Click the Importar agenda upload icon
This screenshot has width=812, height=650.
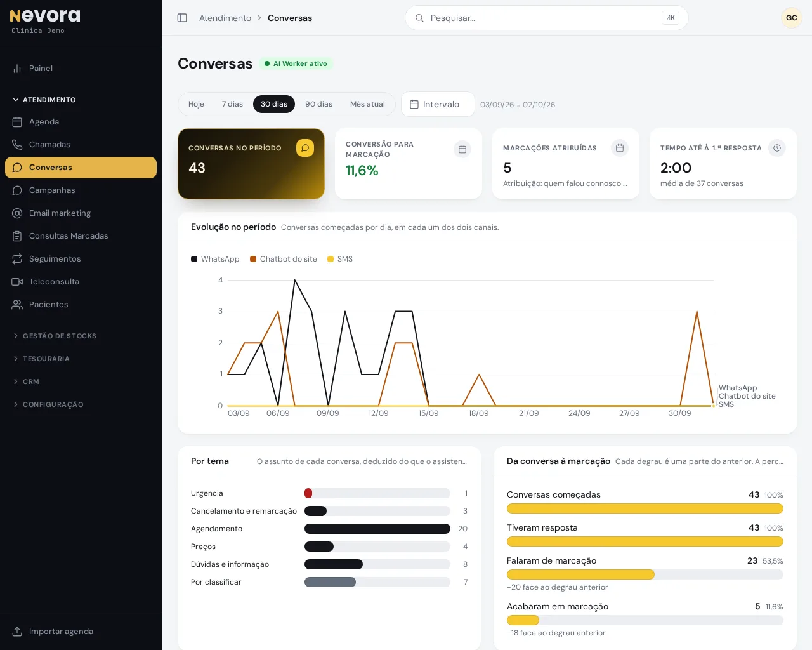(x=17, y=632)
